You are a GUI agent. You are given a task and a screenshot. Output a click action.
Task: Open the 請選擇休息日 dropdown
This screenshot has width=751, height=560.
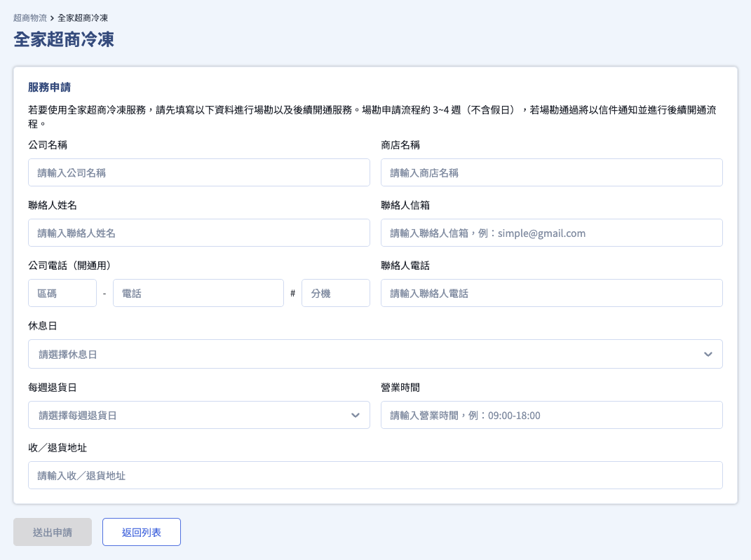tap(375, 354)
